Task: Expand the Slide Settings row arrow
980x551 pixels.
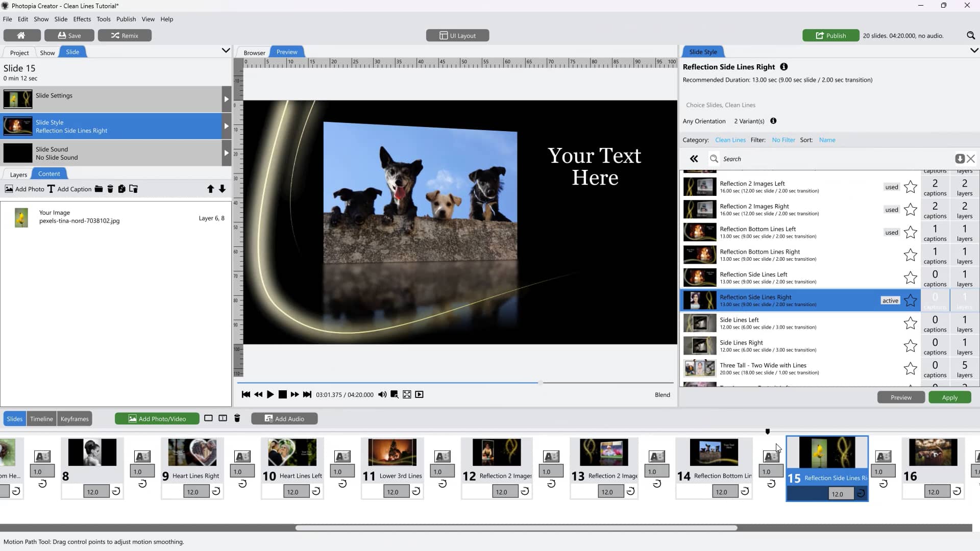Action: point(226,99)
